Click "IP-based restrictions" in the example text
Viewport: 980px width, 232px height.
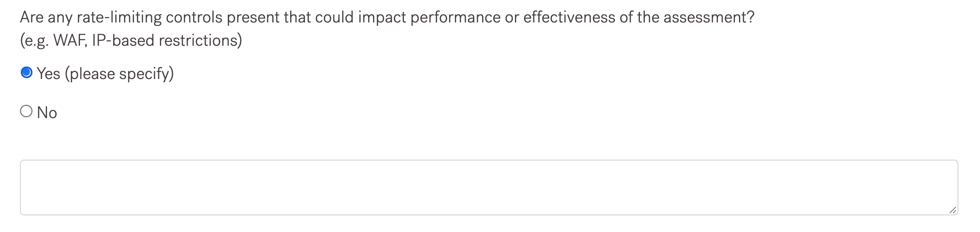pyautogui.click(x=167, y=40)
